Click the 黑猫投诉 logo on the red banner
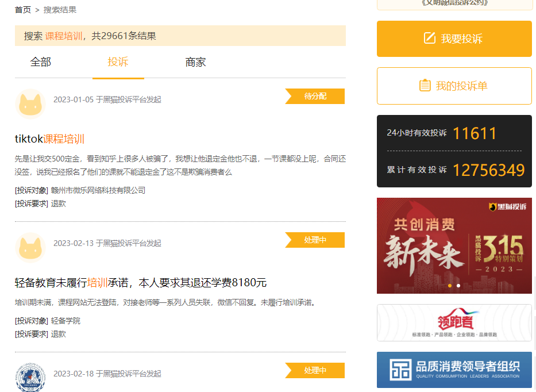Image resolution: width=536 pixels, height=392 pixels. point(507,206)
